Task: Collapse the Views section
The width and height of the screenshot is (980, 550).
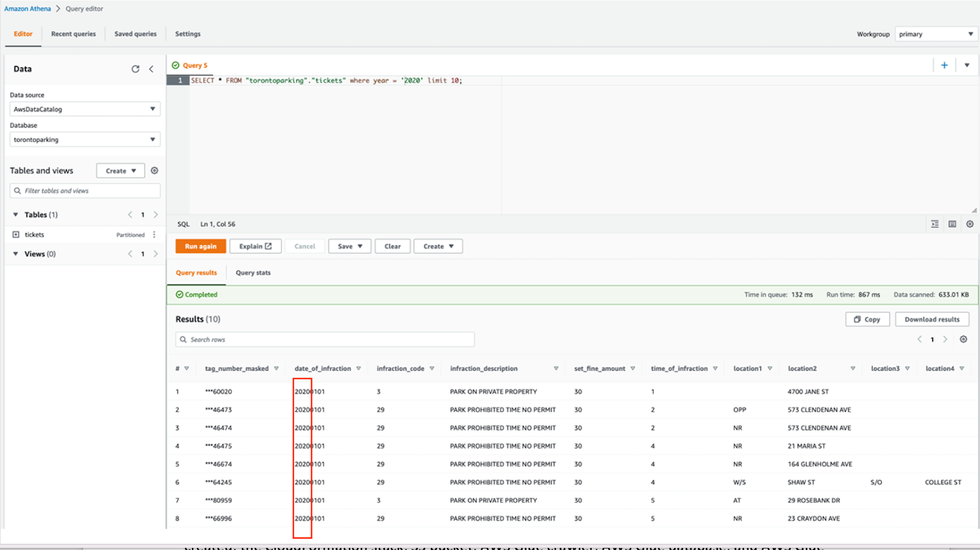Action: point(16,254)
